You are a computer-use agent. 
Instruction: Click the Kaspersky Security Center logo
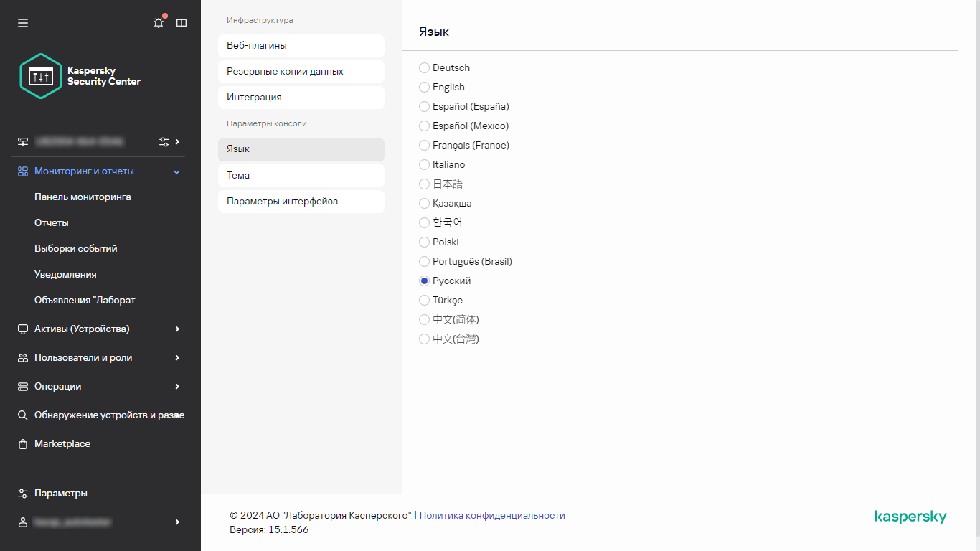[x=80, y=76]
